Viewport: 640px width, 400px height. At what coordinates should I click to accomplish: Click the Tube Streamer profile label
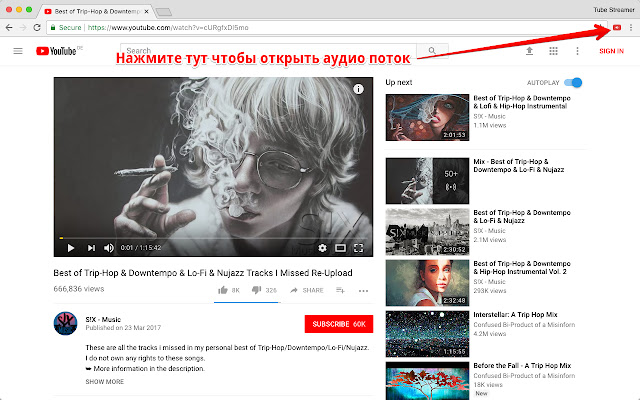[614, 9]
